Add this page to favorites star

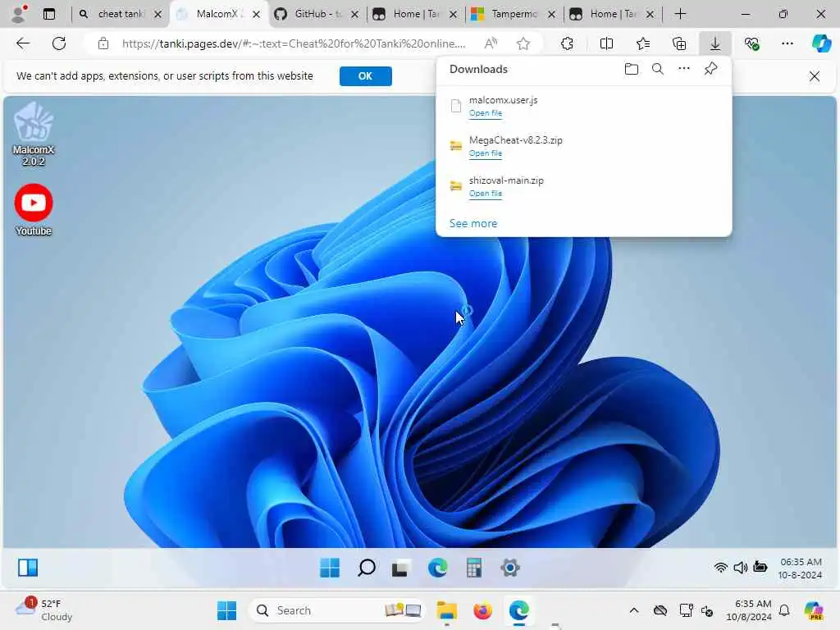[x=523, y=43]
